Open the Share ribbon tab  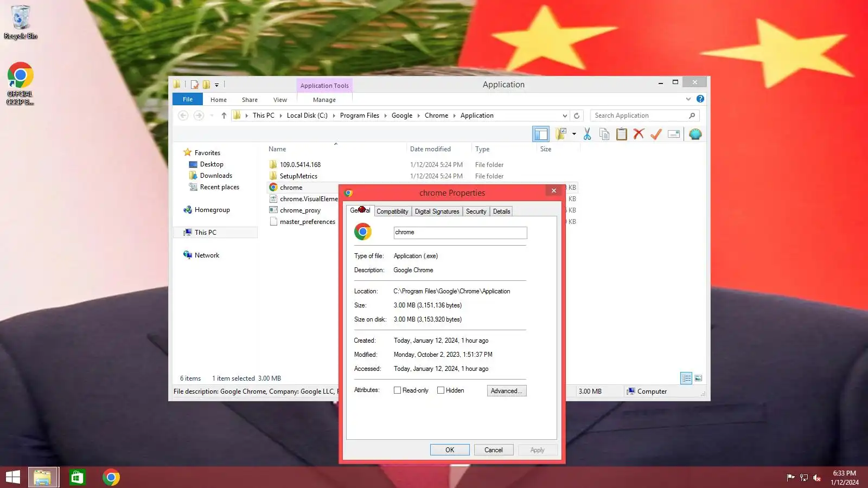[x=250, y=100]
